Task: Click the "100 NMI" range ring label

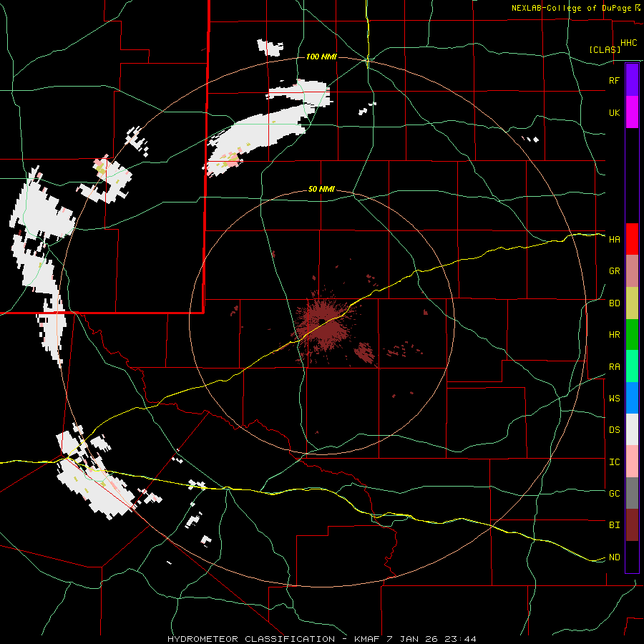Action: [x=321, y=57]
